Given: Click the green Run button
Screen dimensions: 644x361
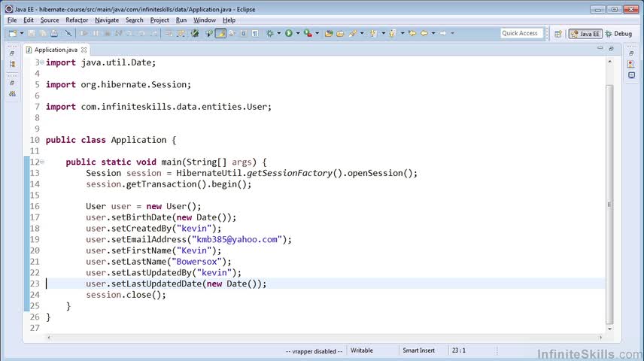Looking at the screenshot, I should [289, 33].
